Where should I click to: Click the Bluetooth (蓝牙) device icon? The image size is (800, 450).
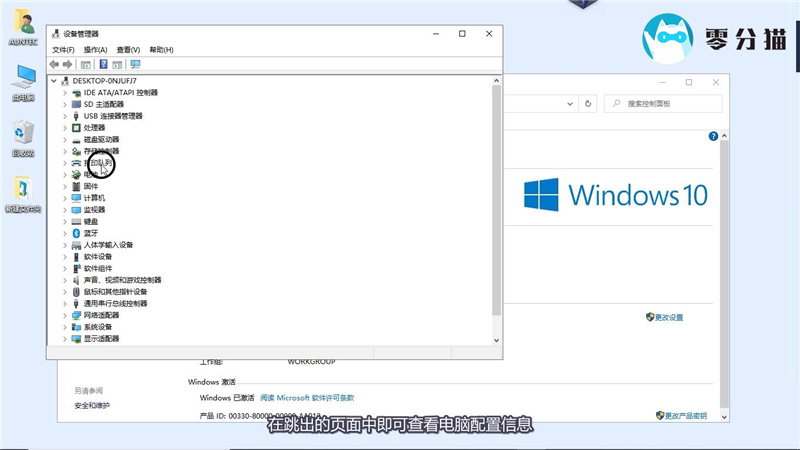(x=76, y=233)
